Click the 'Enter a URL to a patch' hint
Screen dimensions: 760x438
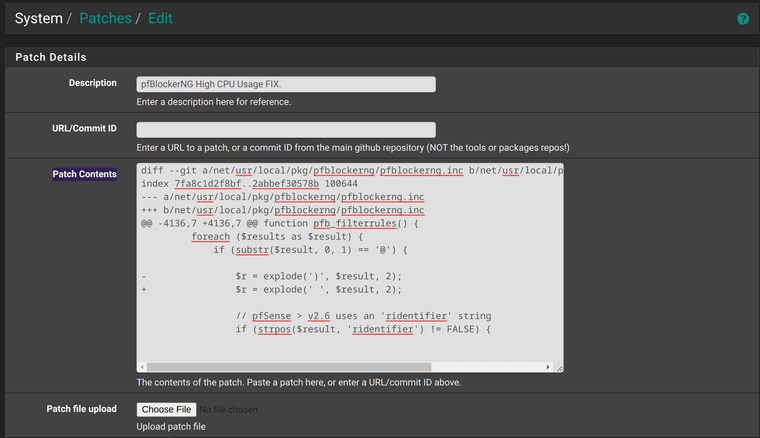(x=353, y=147)
